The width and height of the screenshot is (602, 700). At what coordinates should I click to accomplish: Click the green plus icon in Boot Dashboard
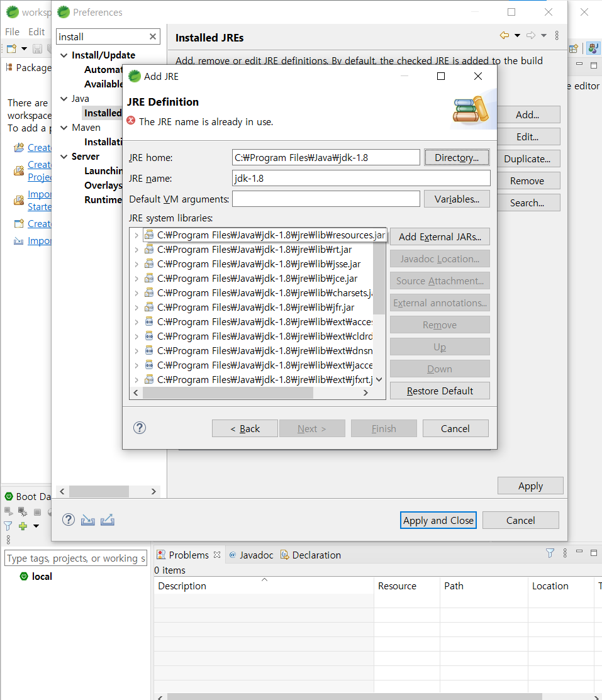23,526
